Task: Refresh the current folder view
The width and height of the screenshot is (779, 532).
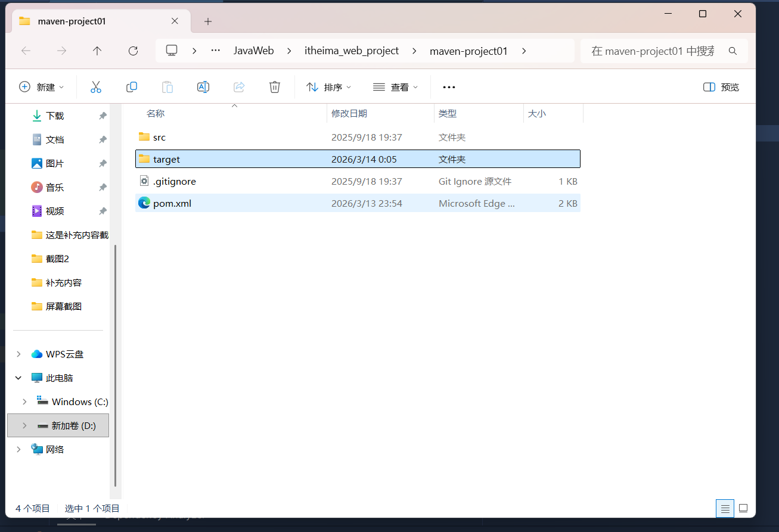Action: click(133, 51)
